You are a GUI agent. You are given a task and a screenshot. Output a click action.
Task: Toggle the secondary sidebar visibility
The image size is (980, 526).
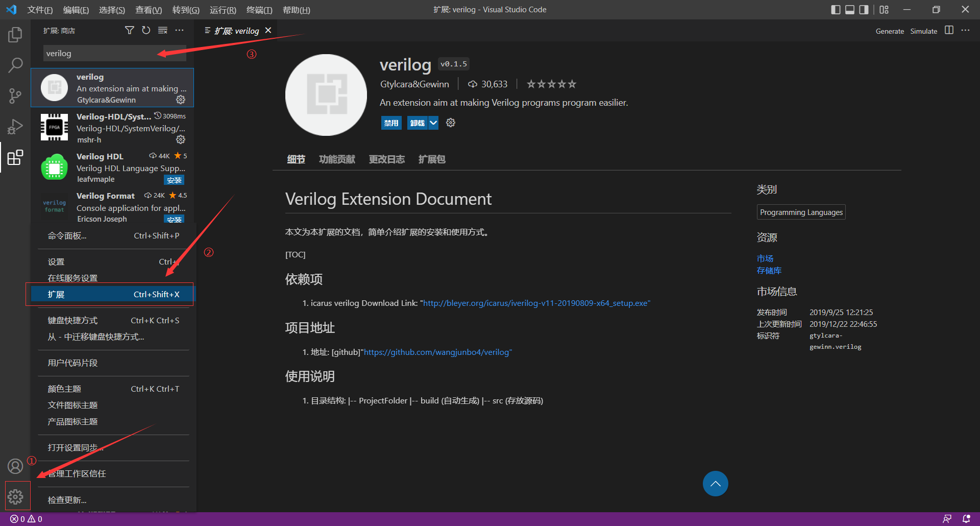pyautogui.click(x=863, y=9)
